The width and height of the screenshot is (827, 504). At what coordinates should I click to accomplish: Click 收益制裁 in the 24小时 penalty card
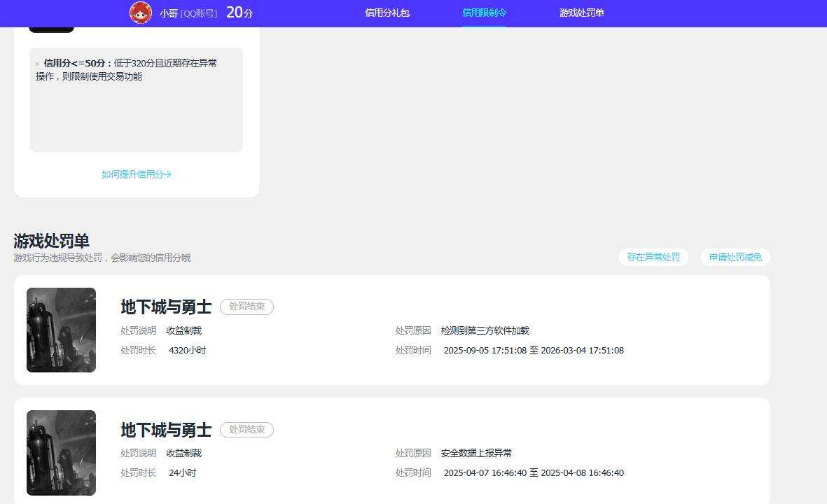(x=184, y=453)
